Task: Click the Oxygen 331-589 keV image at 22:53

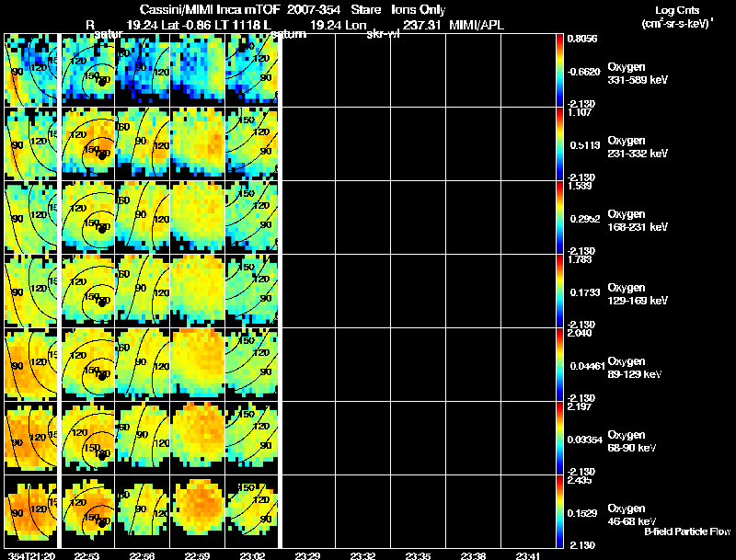Action: click(87, 70)
